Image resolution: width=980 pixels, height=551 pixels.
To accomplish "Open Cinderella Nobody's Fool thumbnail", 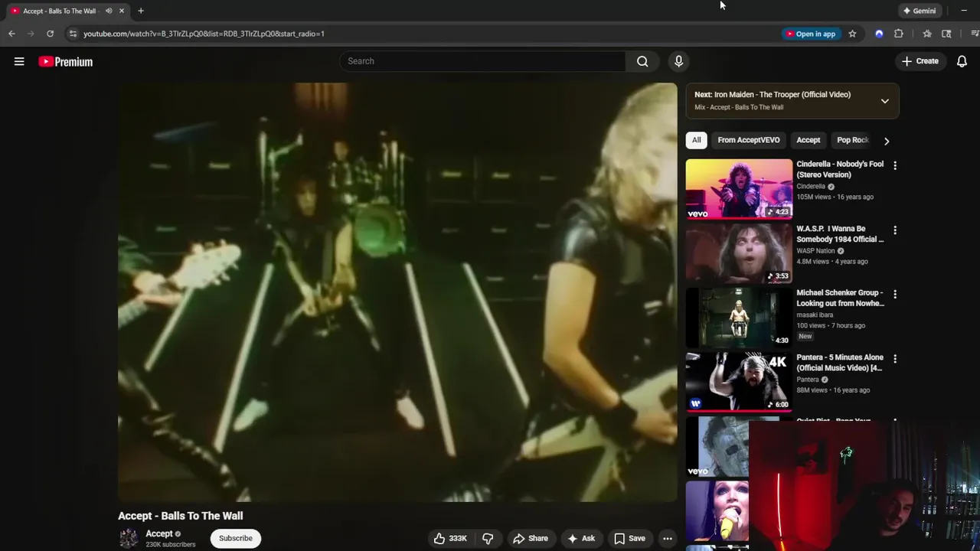I will [739, 188].
